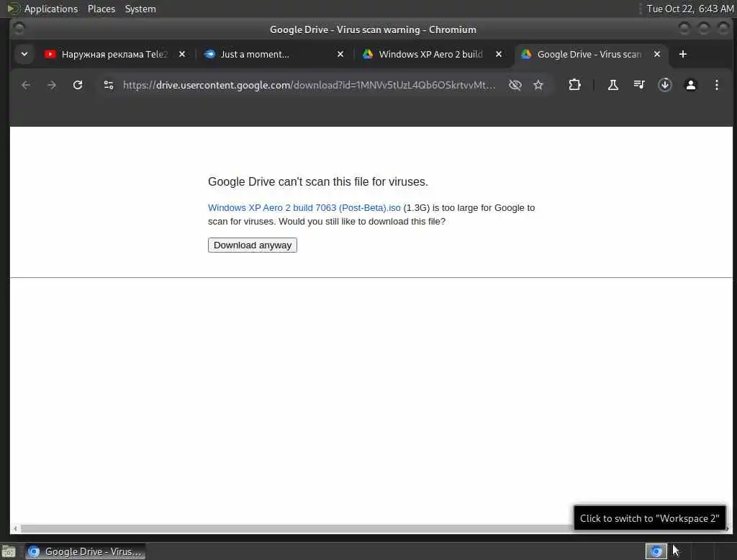This screenshot has width=737, height=560.
Task: Bookmark this tab with the star icon
Action: point(538,85)
